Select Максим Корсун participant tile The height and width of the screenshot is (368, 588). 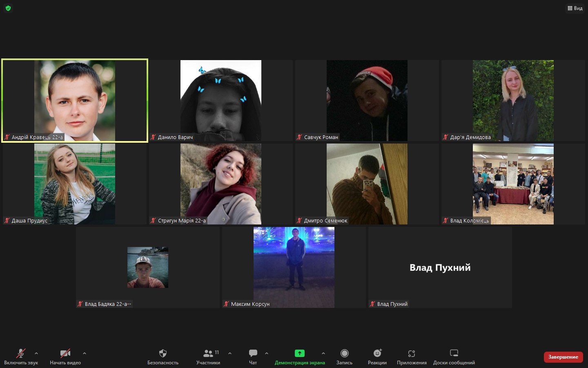[x=294, y=267]
